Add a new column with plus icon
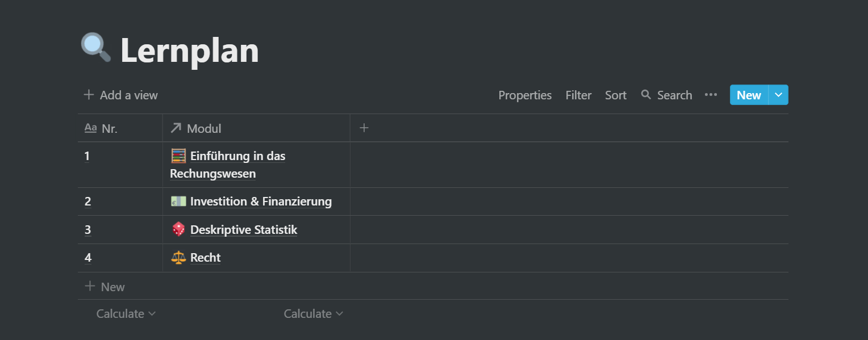 [364, 128]
